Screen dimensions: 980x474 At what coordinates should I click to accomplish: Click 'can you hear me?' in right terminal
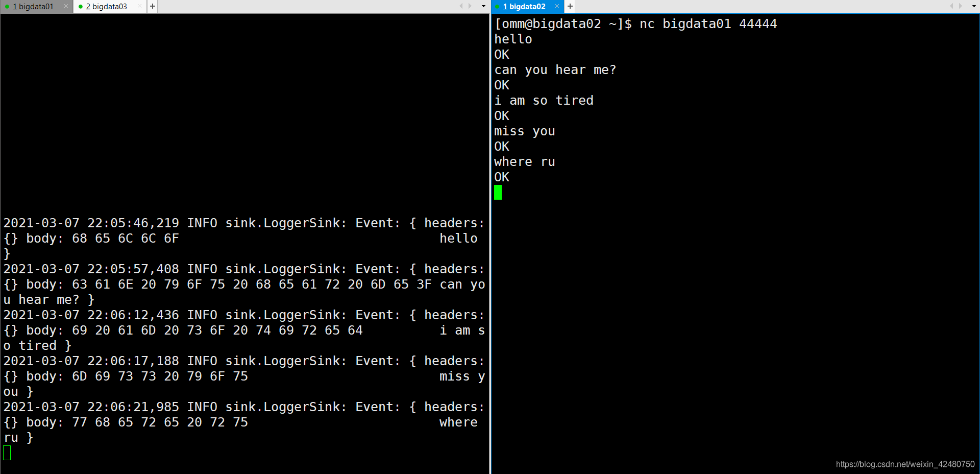(555, 70)
